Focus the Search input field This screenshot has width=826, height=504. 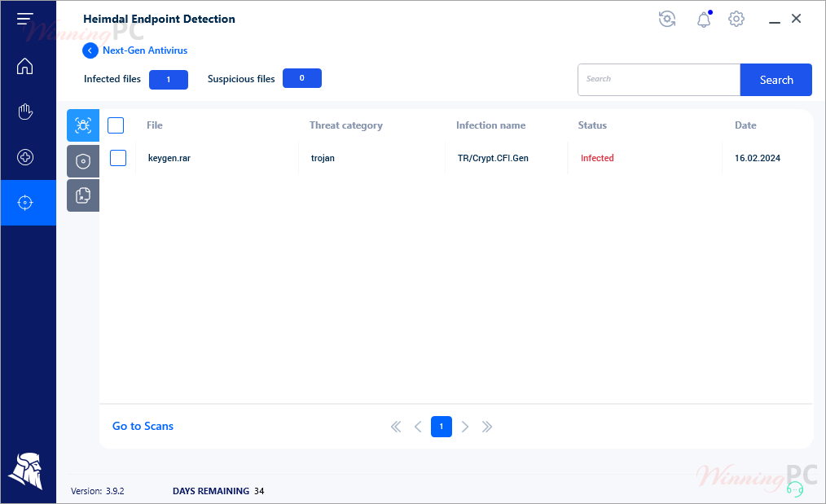[x=659, y=80]
